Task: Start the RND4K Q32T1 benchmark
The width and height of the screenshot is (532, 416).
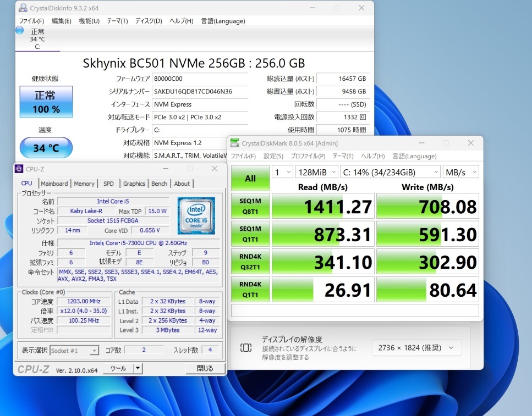Action: click(250, 262)
